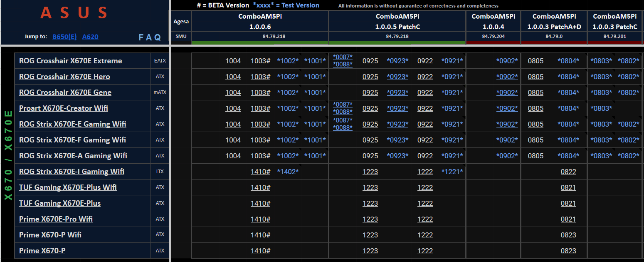Open TUF Gaming X670E-Plus non-Wifi link
Screen dimensions: 644x262
tap(60, 203)
